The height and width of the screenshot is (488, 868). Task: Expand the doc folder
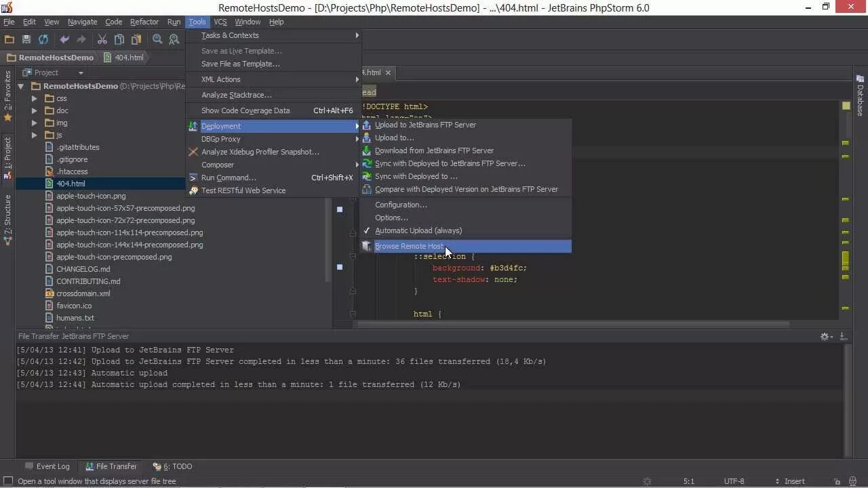pyautogui.click(x=34, y=110)
